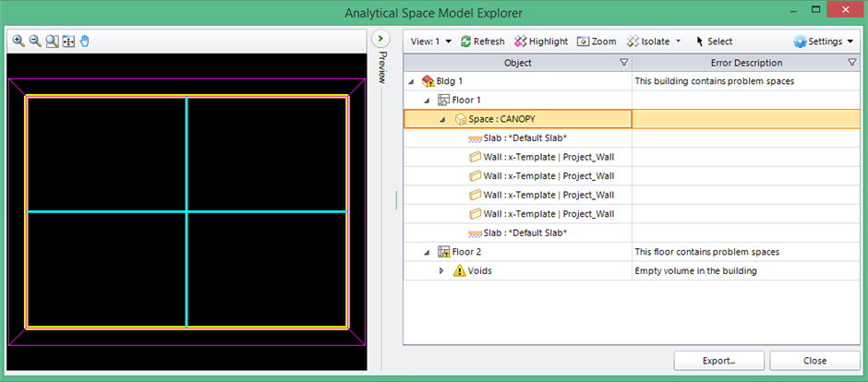
Task: Click the Voids warning triangle icon
Action: [460, 271]
